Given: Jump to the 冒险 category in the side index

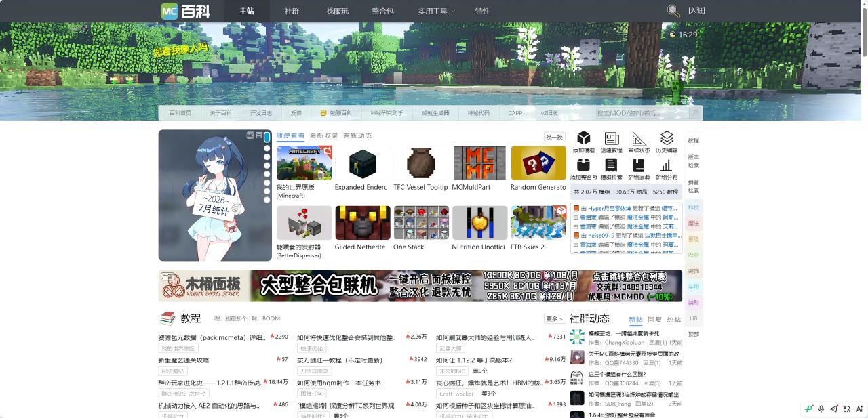Looking at the screenshot, I should click(693, 239).
